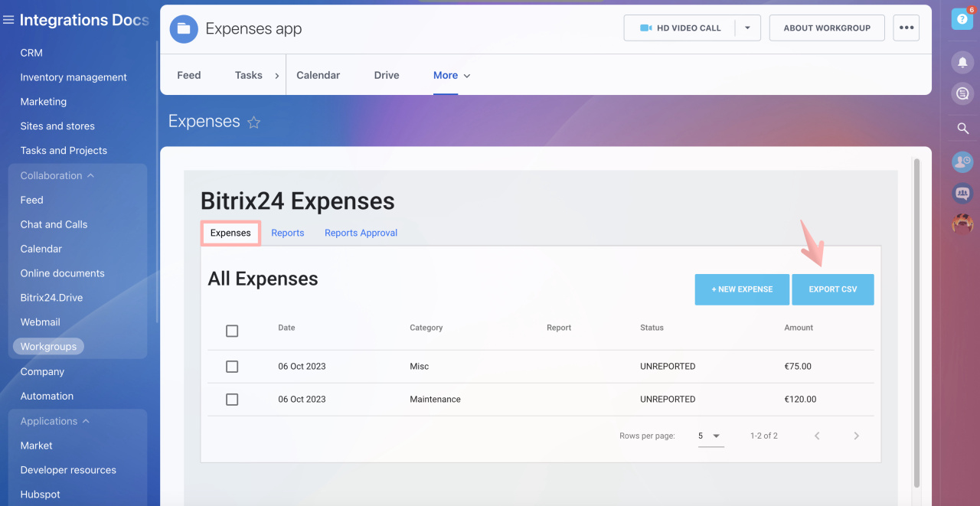Viewport: 980px width, 506px height.
Task: Click the About Workgroup button
Action: (x=827, y=28)
